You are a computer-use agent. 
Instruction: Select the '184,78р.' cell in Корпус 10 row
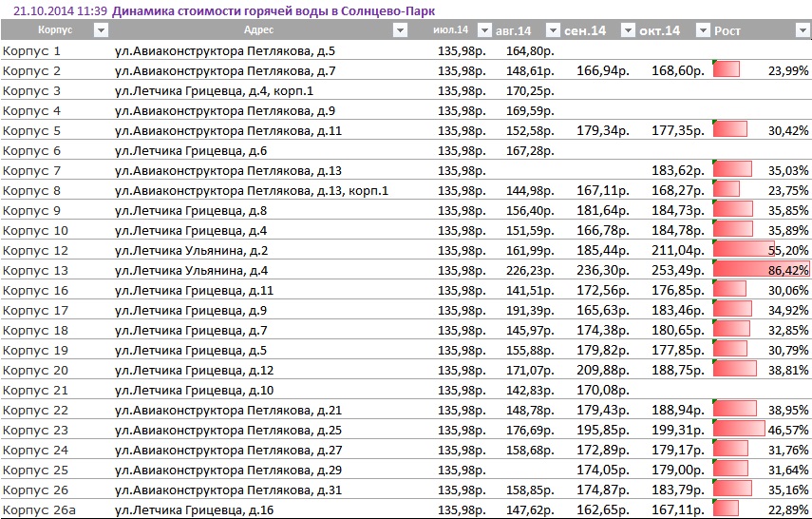click(x=678, y=230)
